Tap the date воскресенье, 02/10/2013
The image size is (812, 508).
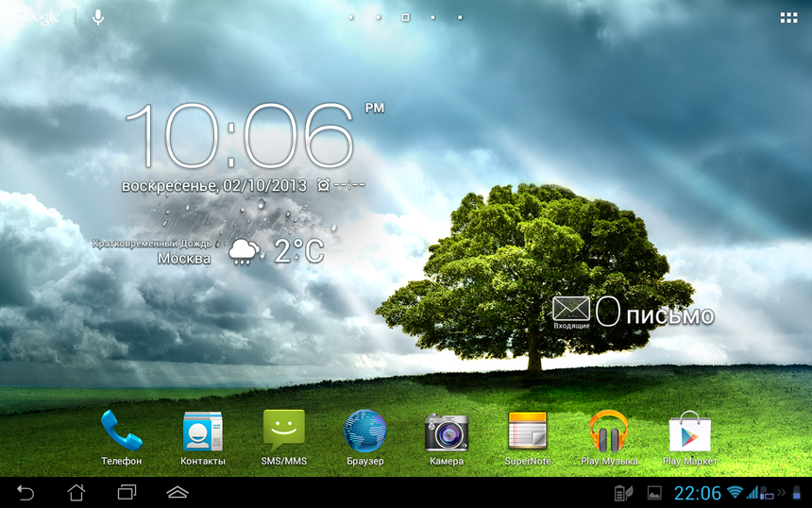point(214,186)
